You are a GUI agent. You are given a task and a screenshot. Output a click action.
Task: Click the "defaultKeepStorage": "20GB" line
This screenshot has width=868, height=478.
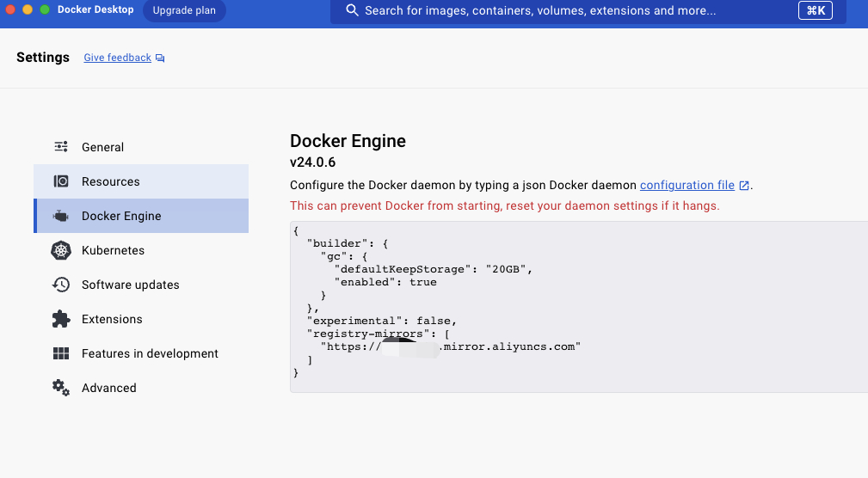pos(433,269)
